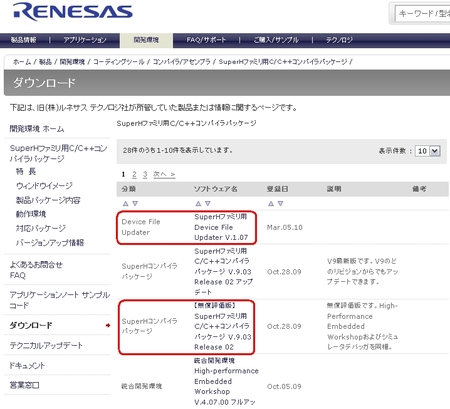The height and width of the screenshot is (409, 450).
Task: Open the 表示件数 dropdown showing 10
Action: tap(428, 151)
